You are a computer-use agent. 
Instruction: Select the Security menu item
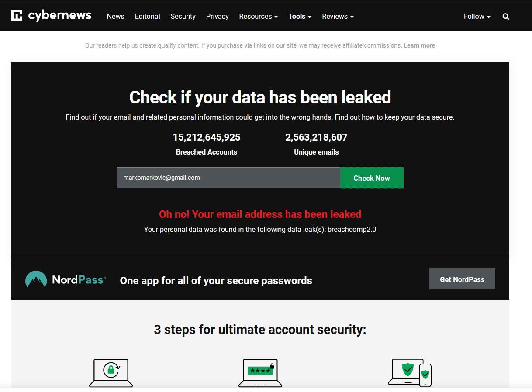[x=183, y=16]
